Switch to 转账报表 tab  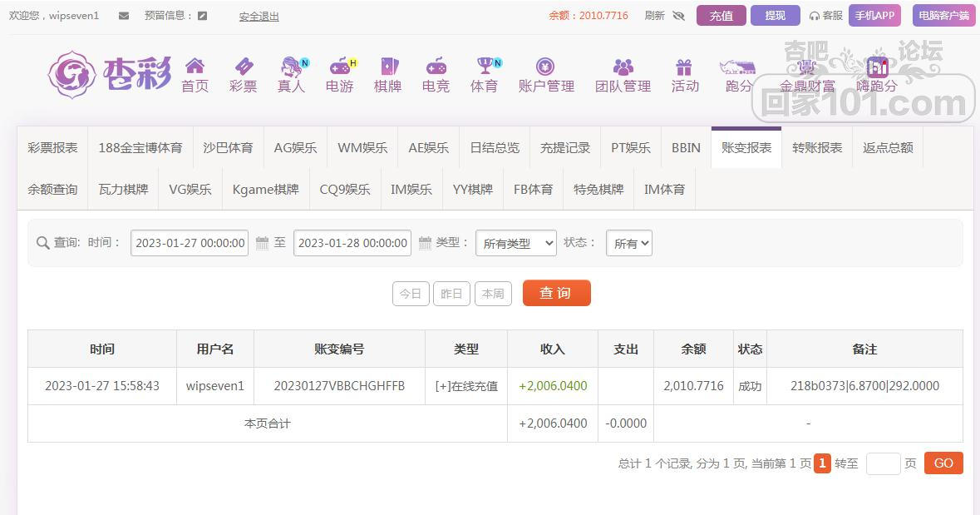point(817,148)
